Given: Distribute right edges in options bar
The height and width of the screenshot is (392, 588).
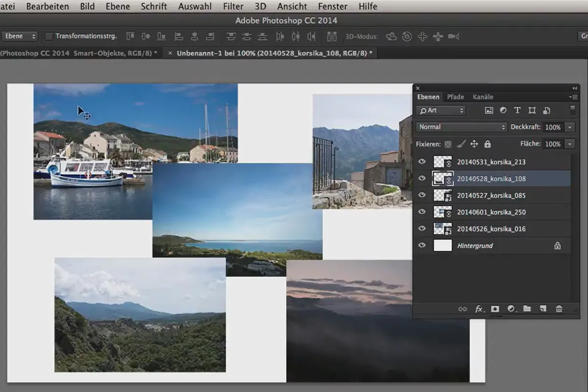Looking at the screenshot, I should [x=311, y=36].
